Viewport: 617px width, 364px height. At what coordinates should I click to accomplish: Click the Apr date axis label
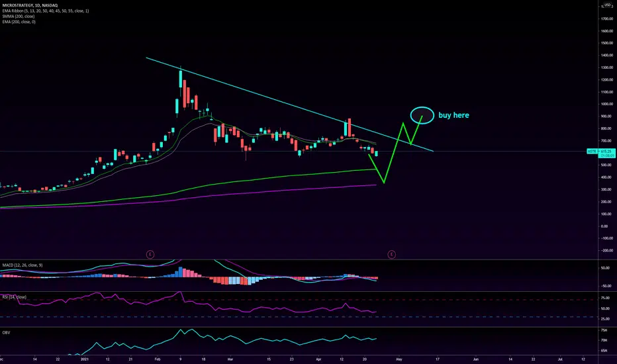pyautogui.click(x=318, y=359)
